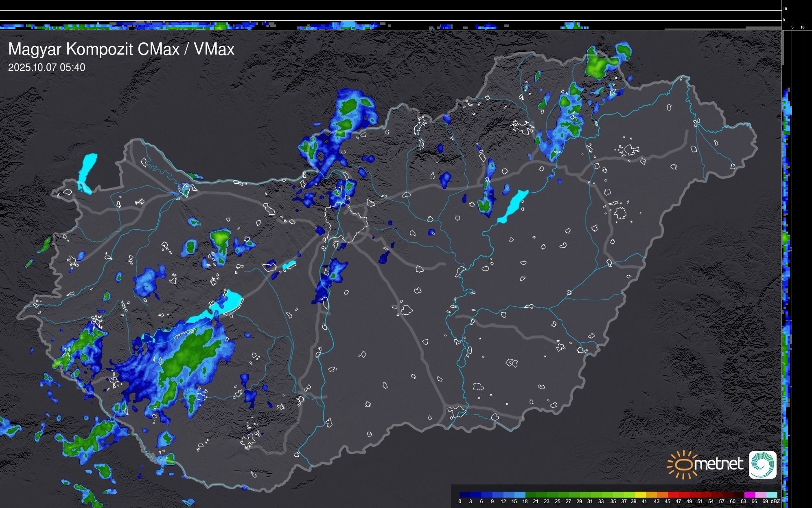Click the 10 km label on top panel axis
Screen dimensions: 812x508
point(785,9)
